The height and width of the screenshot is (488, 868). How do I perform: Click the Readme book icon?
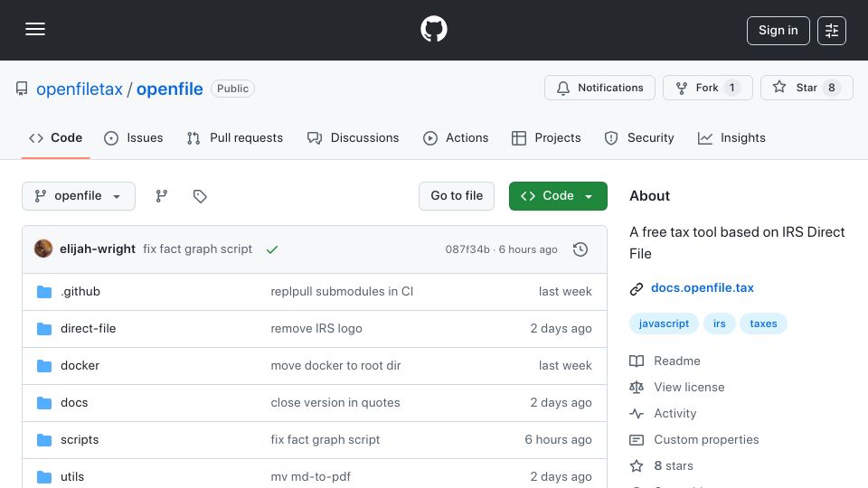tap(636, 361)
